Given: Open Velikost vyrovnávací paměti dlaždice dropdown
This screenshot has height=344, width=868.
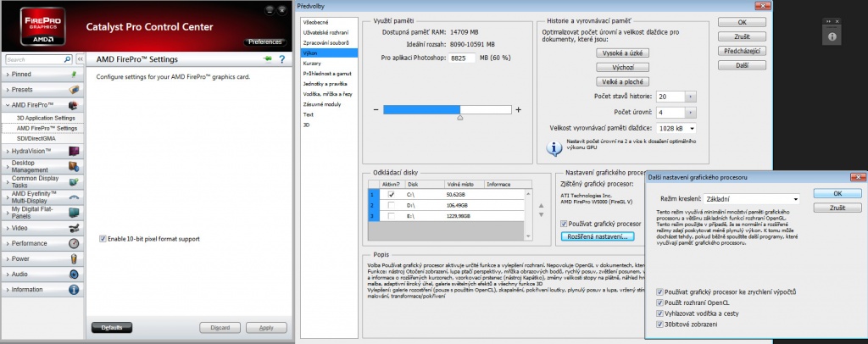Looking at the screenshot, I should click(x=676, y=128).
